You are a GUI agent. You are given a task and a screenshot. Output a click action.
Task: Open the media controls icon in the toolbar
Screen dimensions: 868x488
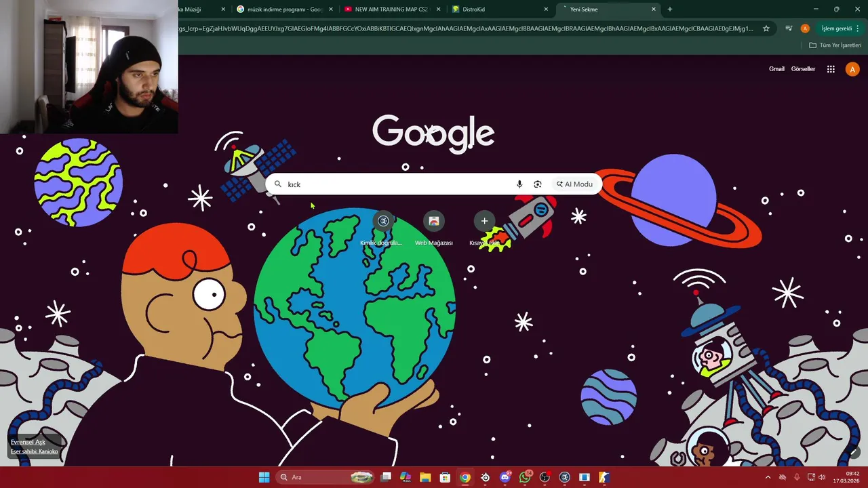789,28
